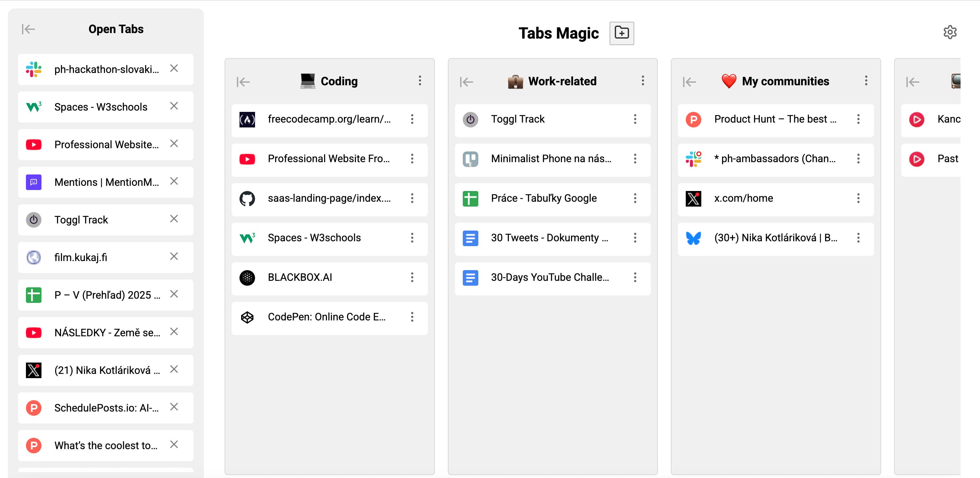Open the x.com/home saved link
Screen dimensions: 980x478
point(743,198)
